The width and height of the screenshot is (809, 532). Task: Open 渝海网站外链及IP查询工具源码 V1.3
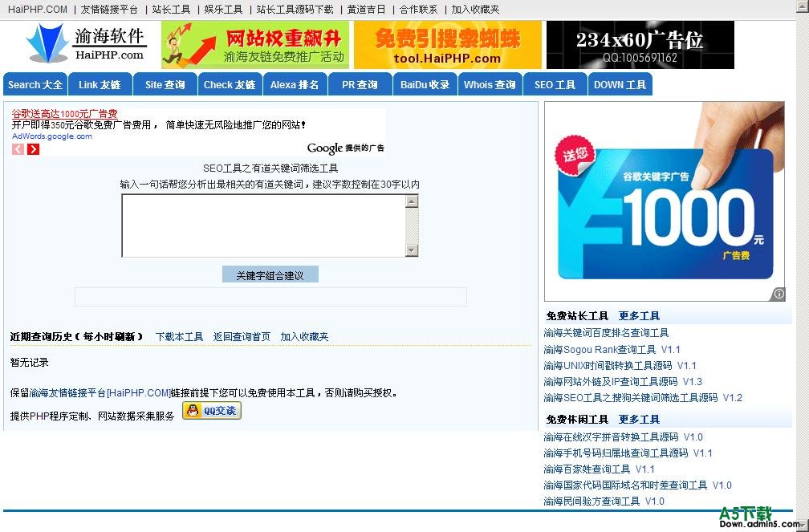point(623,381)
